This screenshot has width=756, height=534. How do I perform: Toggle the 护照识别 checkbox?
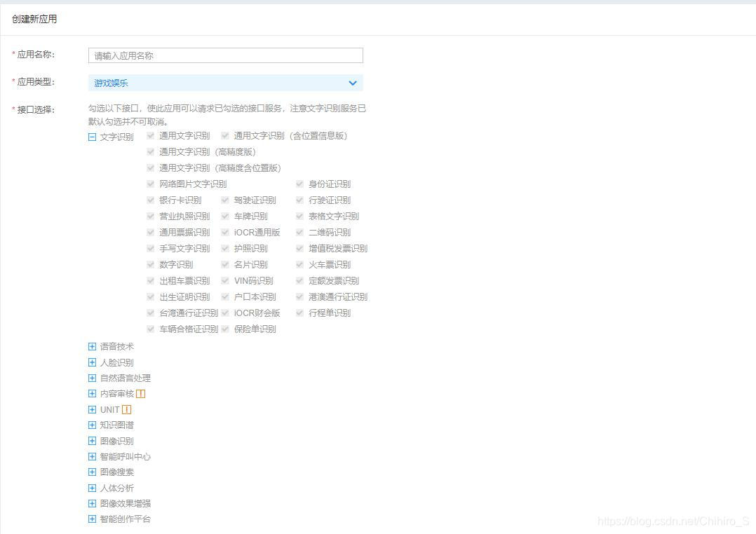pos(225,248)
